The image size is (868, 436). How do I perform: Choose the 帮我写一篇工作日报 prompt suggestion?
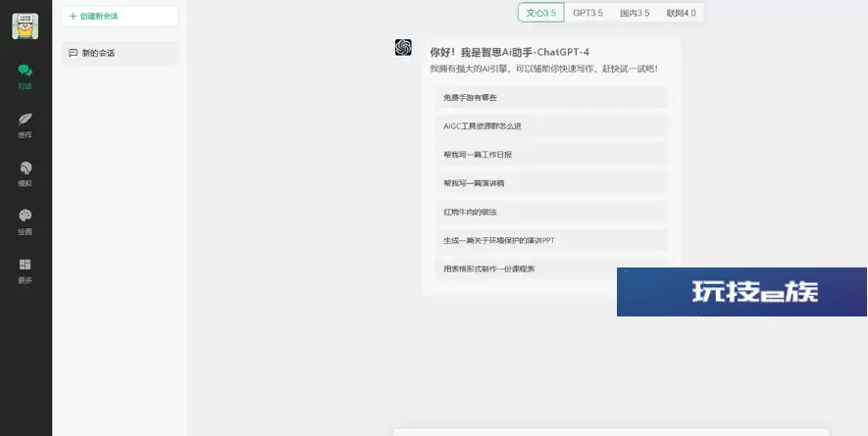pyautogui.click(x=551, y=155)
